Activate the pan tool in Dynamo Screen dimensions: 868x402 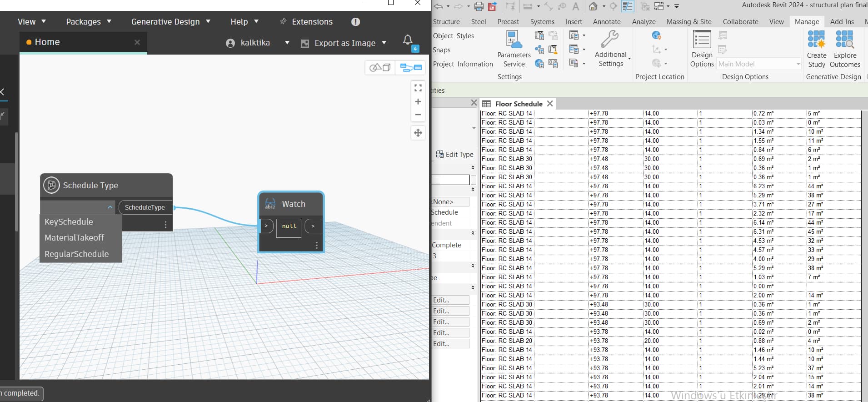click(x=418, y=133)
